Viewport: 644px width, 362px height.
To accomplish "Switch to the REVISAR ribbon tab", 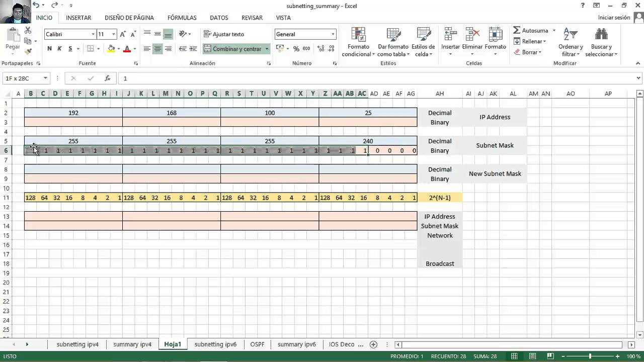I will (x=252, y=18).
